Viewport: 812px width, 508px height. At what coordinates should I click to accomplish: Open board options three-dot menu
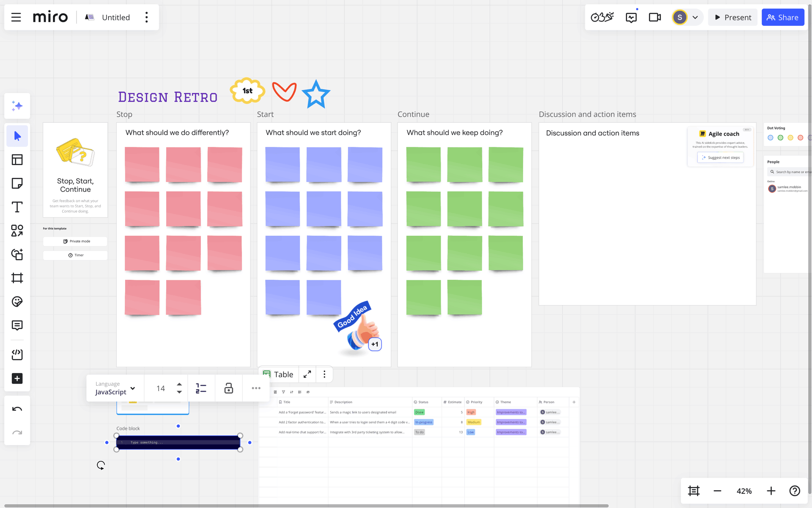(147, 17)
